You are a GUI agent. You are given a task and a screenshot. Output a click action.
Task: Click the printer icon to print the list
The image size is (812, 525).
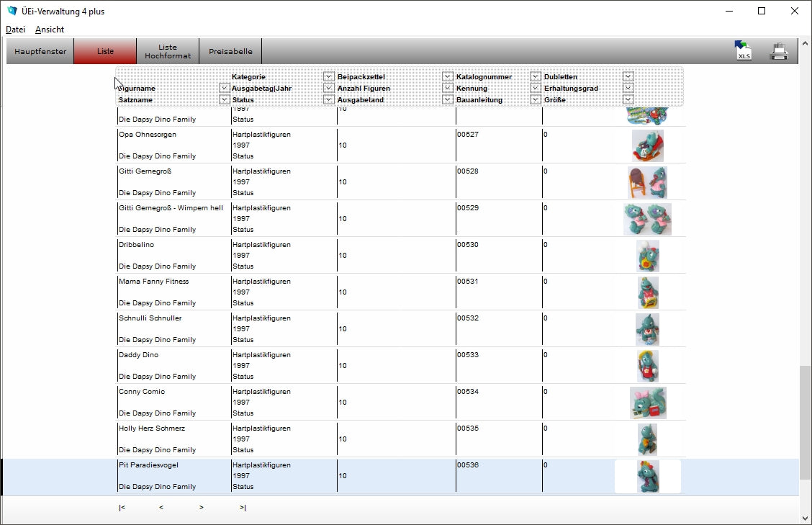click(779, 51)
